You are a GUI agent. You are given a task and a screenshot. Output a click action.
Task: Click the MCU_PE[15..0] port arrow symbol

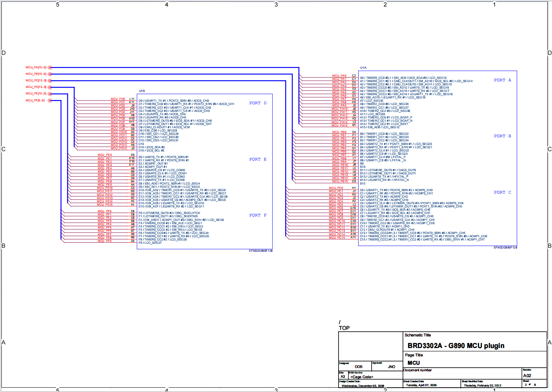(49, 94)
